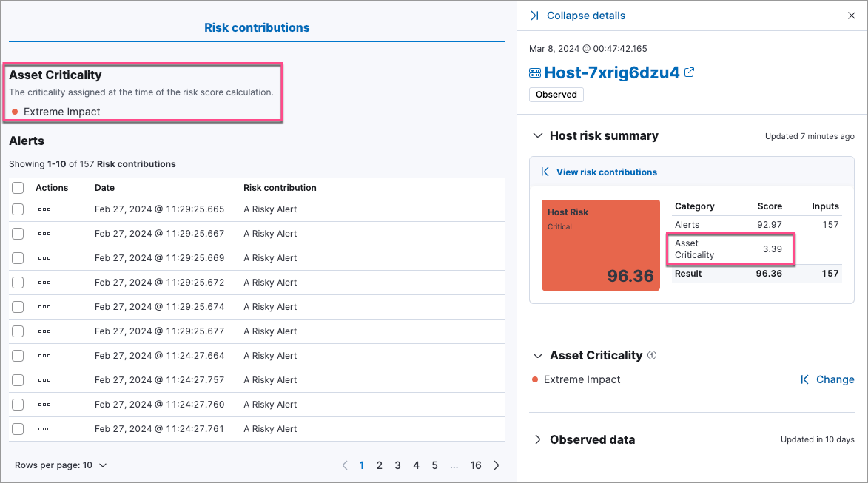
Task: Click Change in the Asset Criticality section
Action: tap(835, 379)
